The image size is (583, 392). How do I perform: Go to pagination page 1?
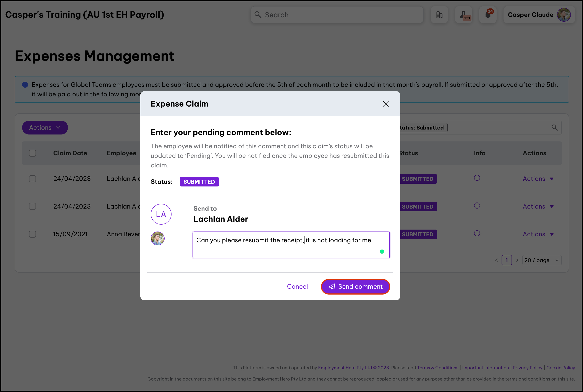[507, 260]
